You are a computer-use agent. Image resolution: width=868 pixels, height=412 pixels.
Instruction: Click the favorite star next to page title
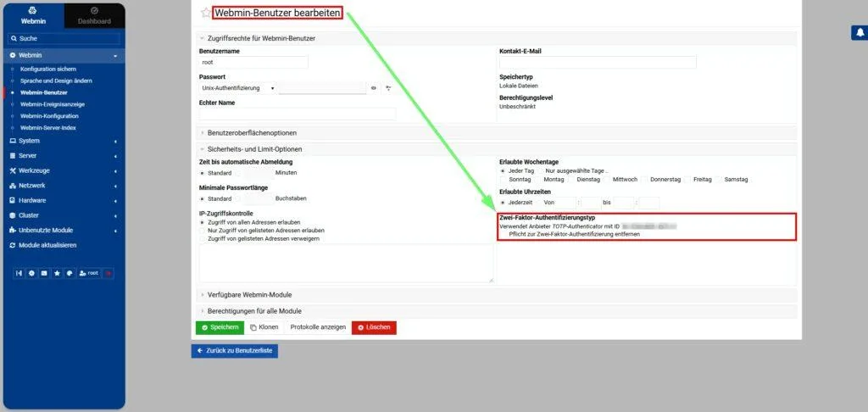[205, 13]
